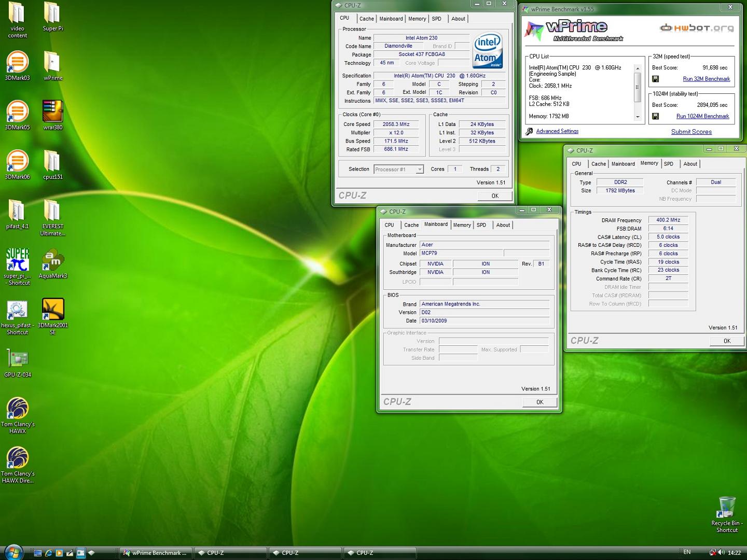This screenshot has height=560, width=747.
Task: Select the EVEREST Ultimate folder icon
Action: click(x=52, y=217)
